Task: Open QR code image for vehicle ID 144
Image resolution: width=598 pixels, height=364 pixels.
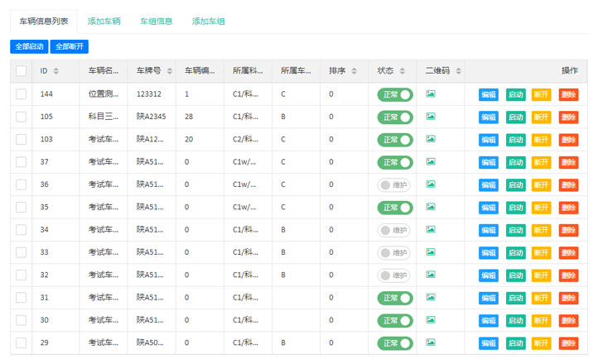Action: [430, 94]
